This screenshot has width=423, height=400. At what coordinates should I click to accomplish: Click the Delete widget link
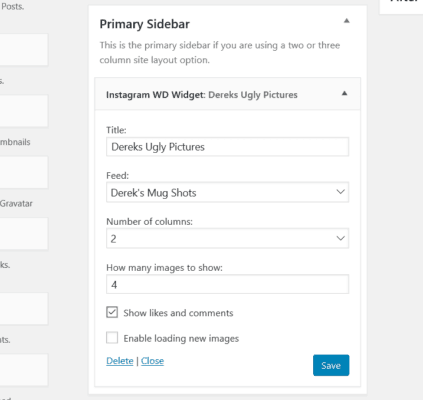pyautogui.click(x=120, y=361)
